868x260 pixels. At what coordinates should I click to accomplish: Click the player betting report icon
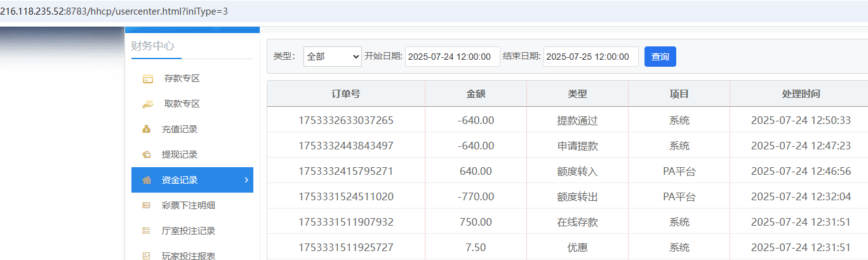(x=147, y=256)
